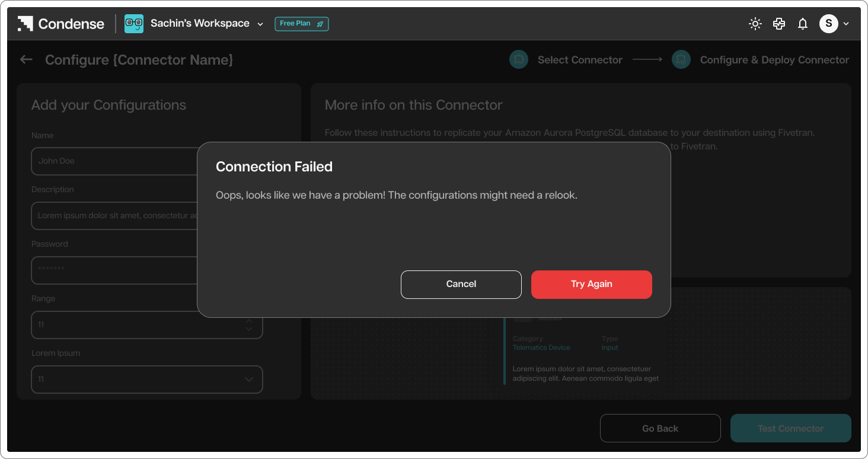Click the Go Back button
Screen dimensions: 868x459
pyautogui.click(x=660, y=428)
